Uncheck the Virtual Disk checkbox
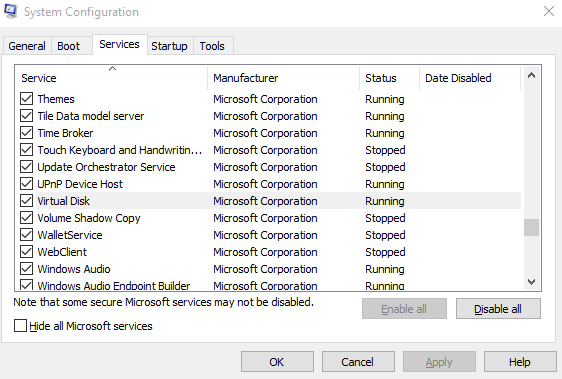 coord(27,201)
